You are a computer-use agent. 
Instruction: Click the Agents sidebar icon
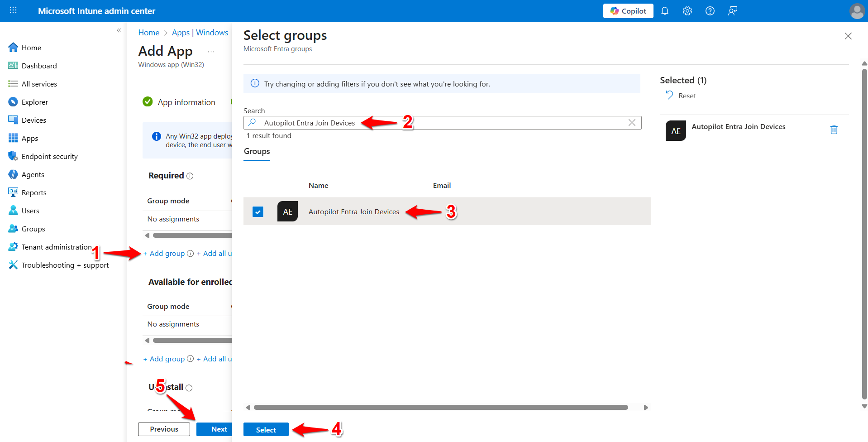(x=13, y=174)
